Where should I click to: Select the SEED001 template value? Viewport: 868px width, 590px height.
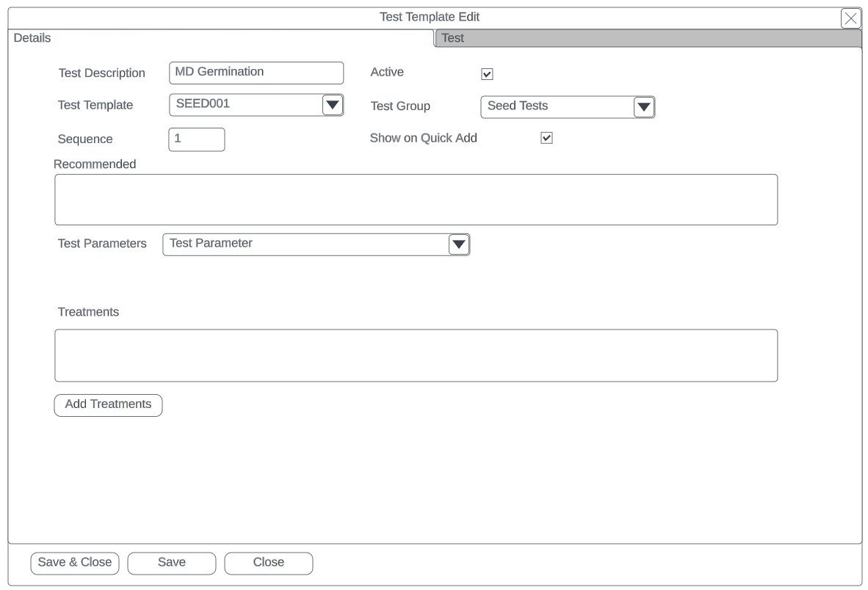(203, 103)
